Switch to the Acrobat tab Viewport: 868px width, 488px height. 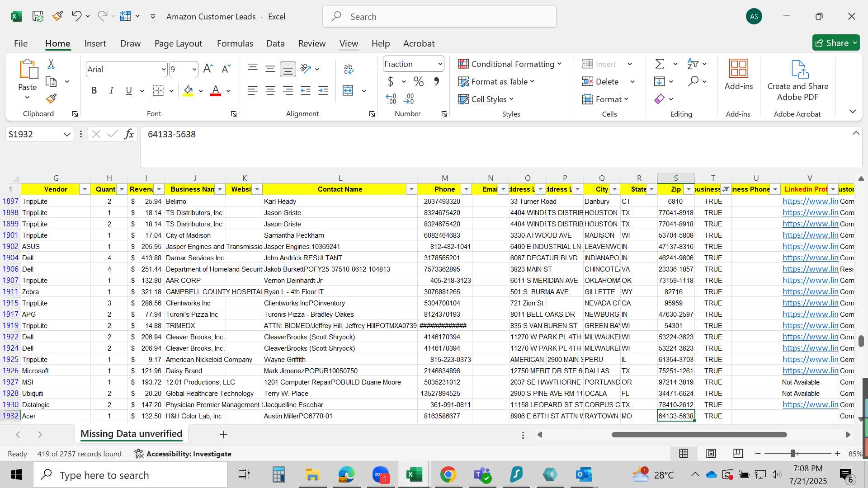pos(419,43)
